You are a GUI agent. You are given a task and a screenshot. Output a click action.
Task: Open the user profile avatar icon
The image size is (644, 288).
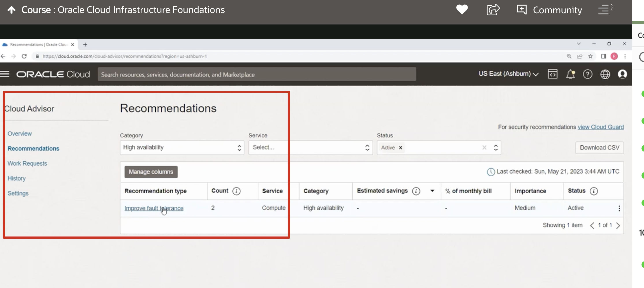click(622, 74)
